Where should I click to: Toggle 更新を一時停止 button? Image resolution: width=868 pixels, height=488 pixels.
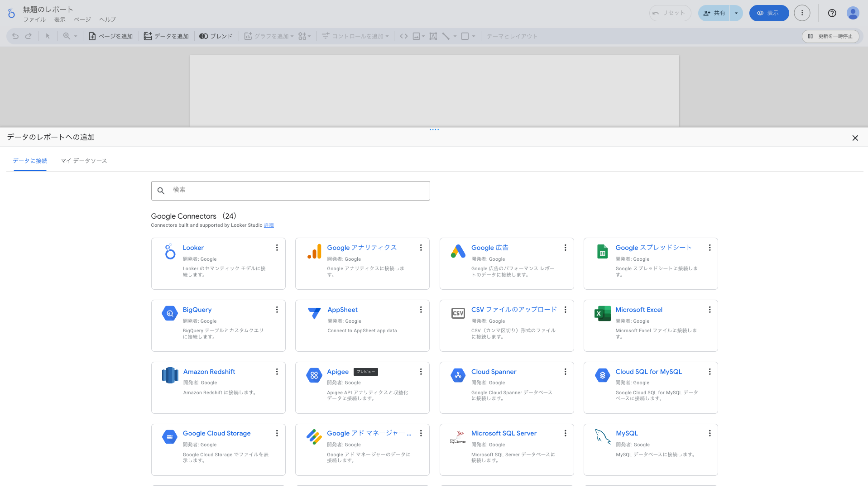coord(830,36)
